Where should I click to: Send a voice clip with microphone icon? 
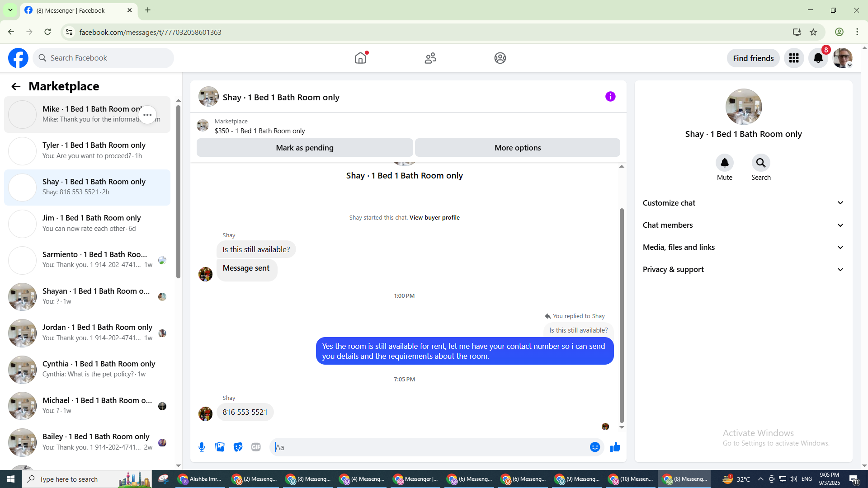click(x=202, y=447)
